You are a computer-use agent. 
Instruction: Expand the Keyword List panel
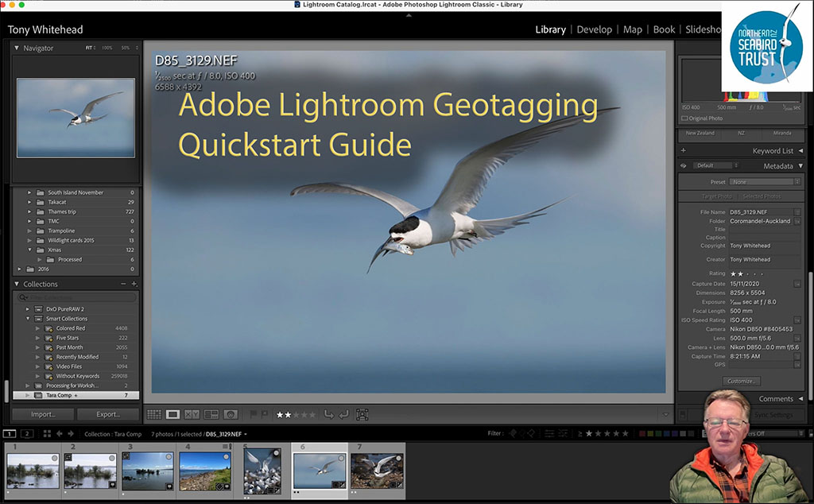(800, 150)
